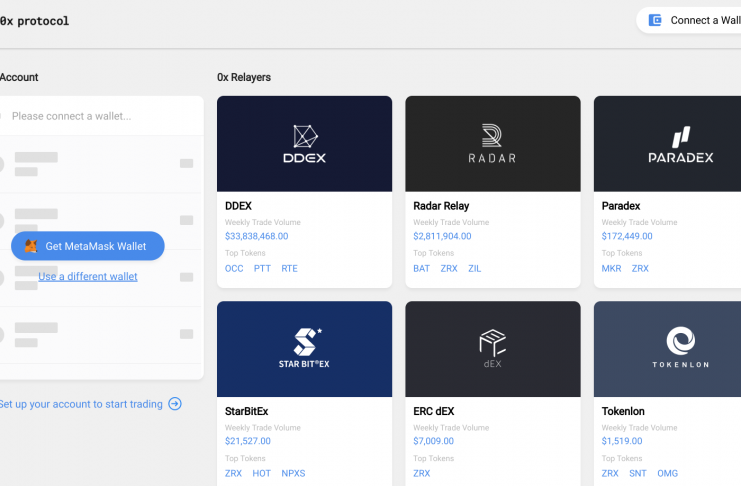Click Tokenlon volume $1,519.00
Image resolution: width=741 pixels, height=486 pixels.
[x=622, y=441]
